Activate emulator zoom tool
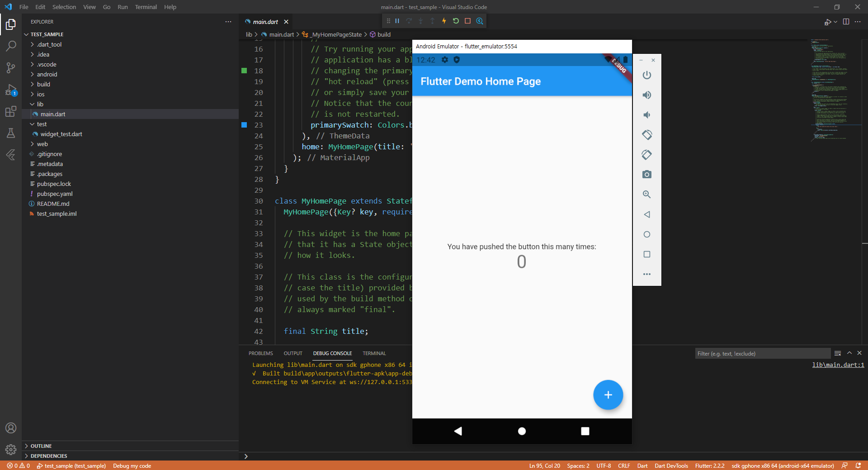868x470 pixels. tap(647, 195)
